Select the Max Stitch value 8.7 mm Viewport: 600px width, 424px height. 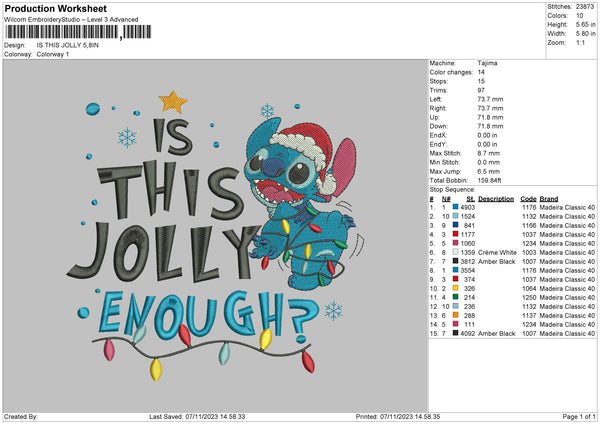[x=489, y=153]
